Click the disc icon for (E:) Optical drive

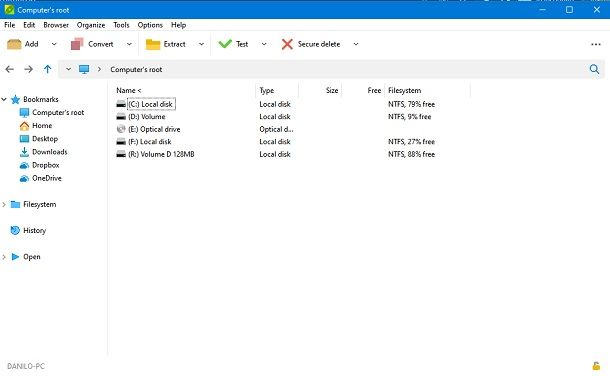click(x=121, y=129)
